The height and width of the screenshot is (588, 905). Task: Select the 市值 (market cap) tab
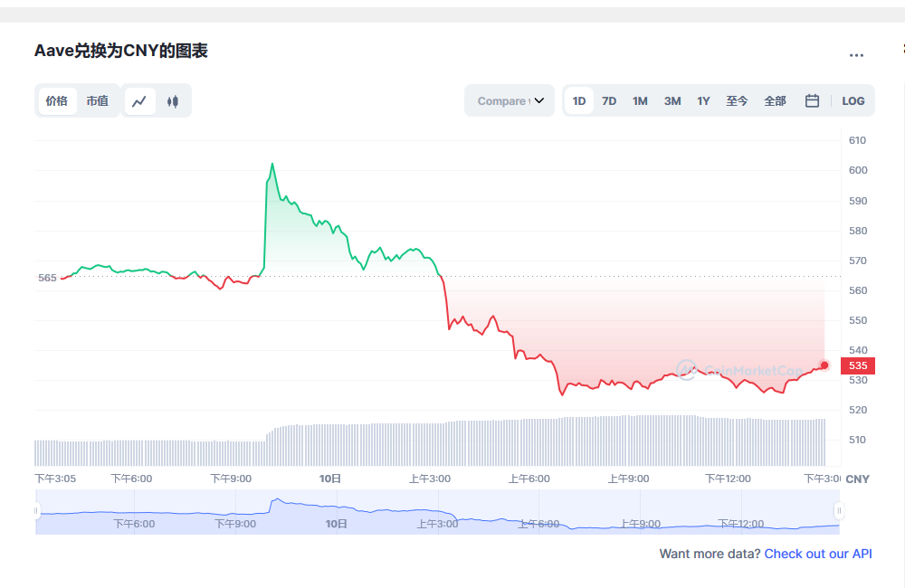point(98,101)
